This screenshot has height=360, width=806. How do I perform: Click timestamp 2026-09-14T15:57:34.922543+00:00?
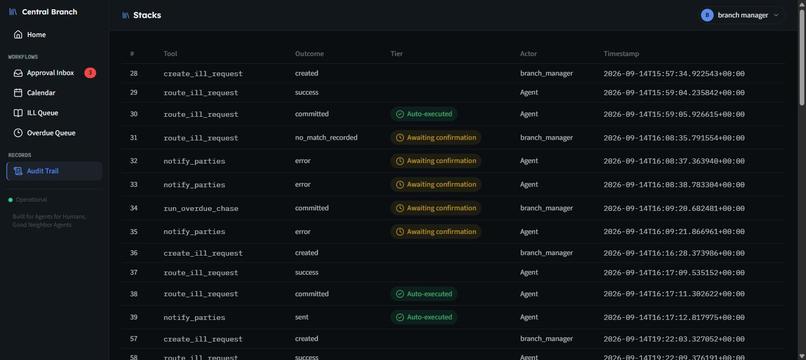coord(674,74)
